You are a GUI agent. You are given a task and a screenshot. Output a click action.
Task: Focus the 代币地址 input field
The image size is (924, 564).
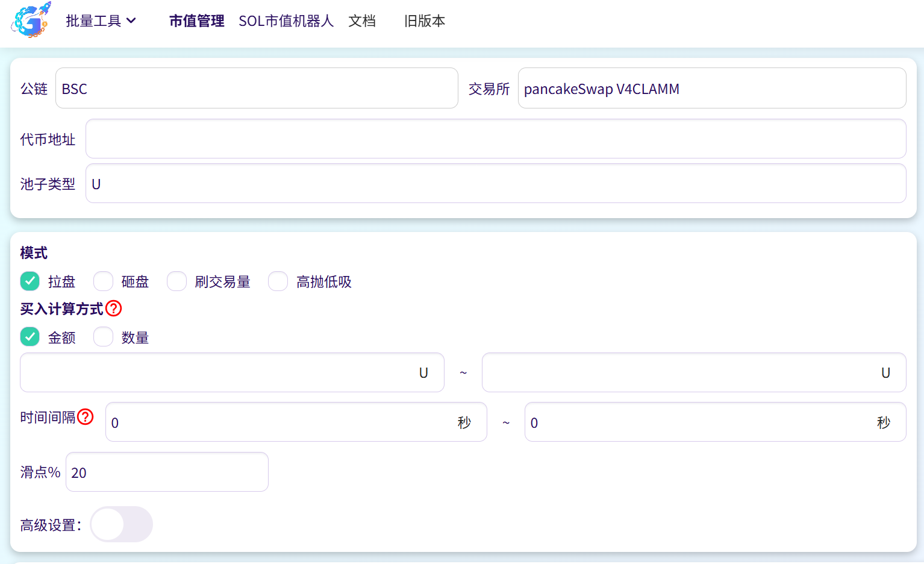pos(495,139)
